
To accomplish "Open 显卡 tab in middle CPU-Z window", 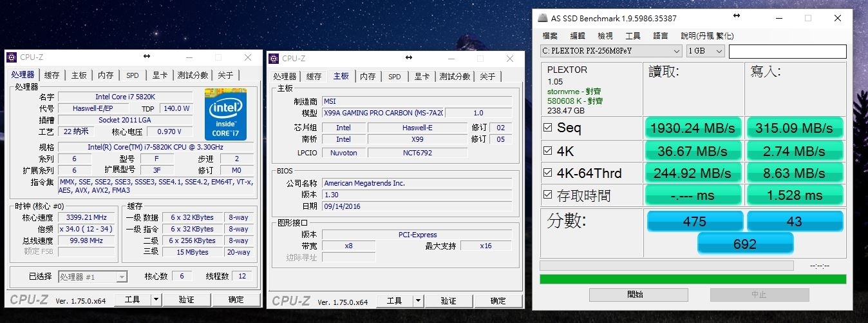I will [x=422, y=76].
